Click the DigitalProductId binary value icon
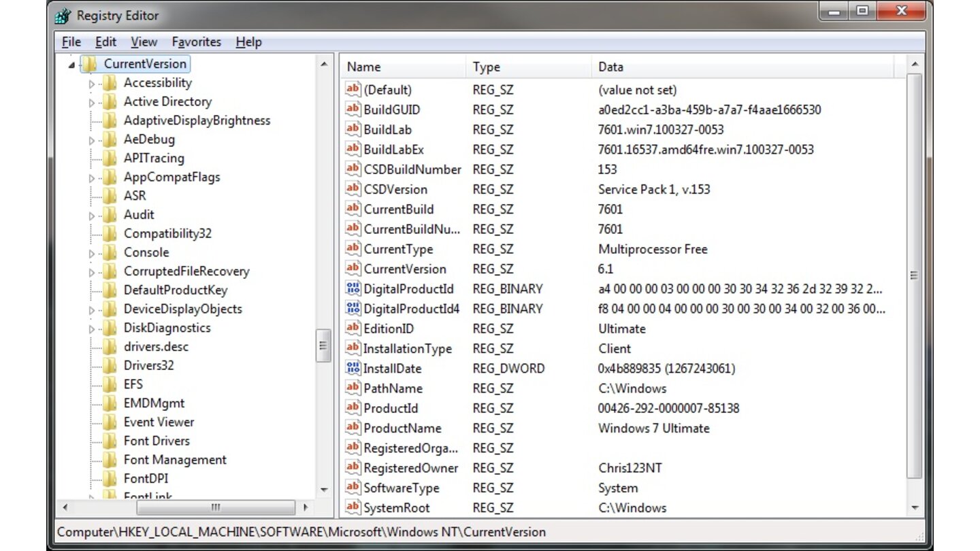Image resolution: width=980 pixels, height=551 pixels. 353,288
